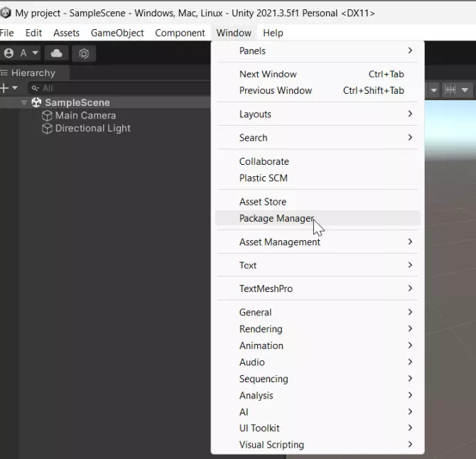Open the create object dropdown arrow
This screenshot has height=459, width=476.
tap(15, 88)
